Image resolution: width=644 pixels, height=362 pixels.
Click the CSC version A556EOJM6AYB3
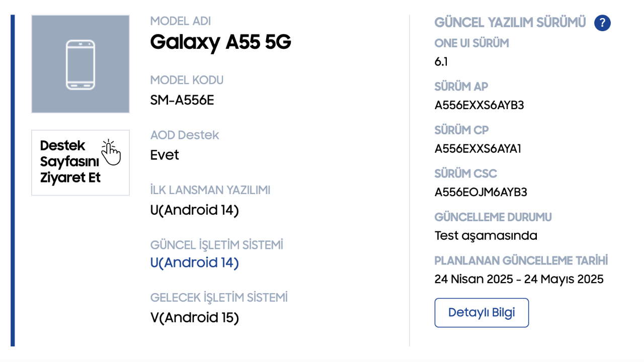(481, 192)
